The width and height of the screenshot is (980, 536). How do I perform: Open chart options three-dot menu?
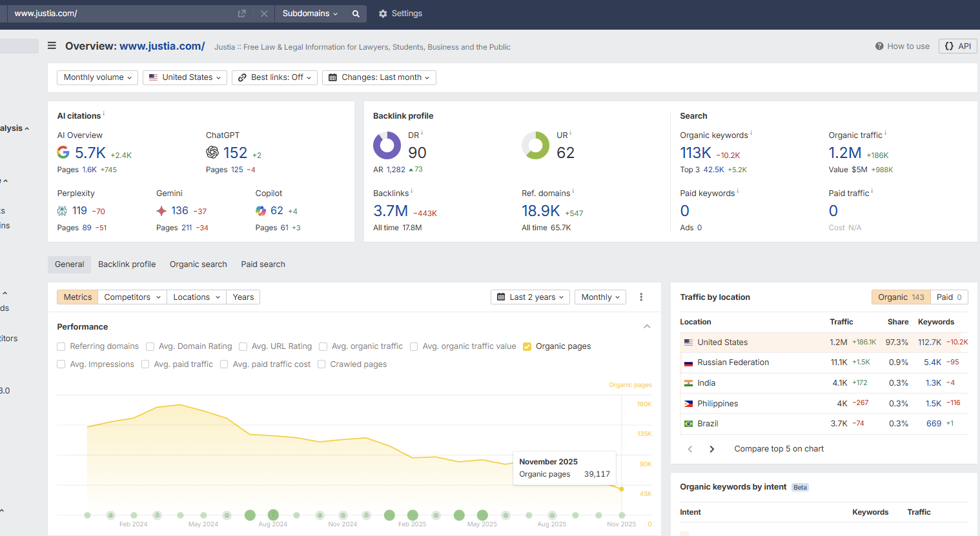pyautogui.click(x=641, y=297)
